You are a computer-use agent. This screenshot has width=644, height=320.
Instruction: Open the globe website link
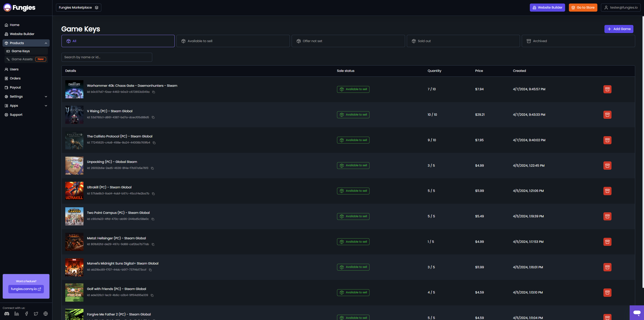click(46, 314)
